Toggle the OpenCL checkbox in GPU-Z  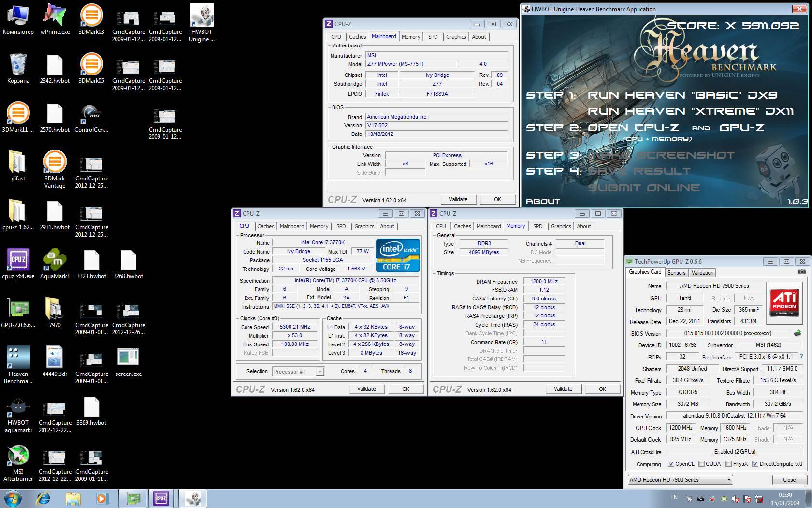click(671, 464)
